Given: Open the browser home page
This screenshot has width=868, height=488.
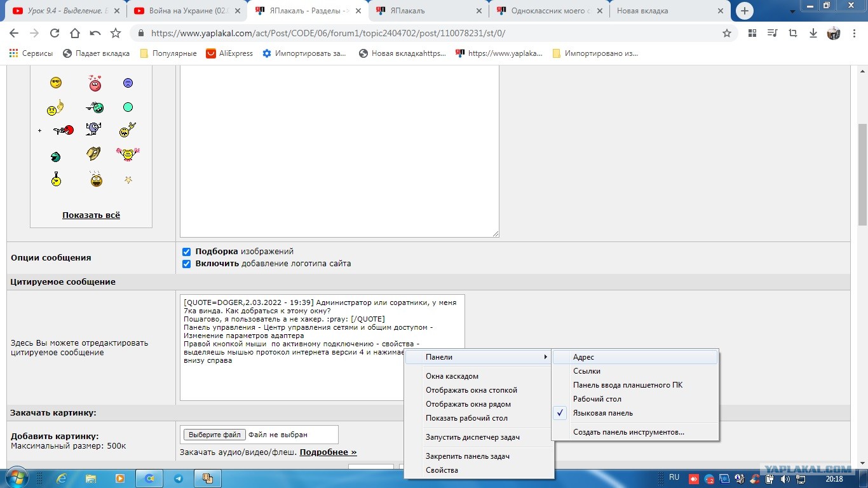Looking at the screenshot, I should click(x=75, y=33).
